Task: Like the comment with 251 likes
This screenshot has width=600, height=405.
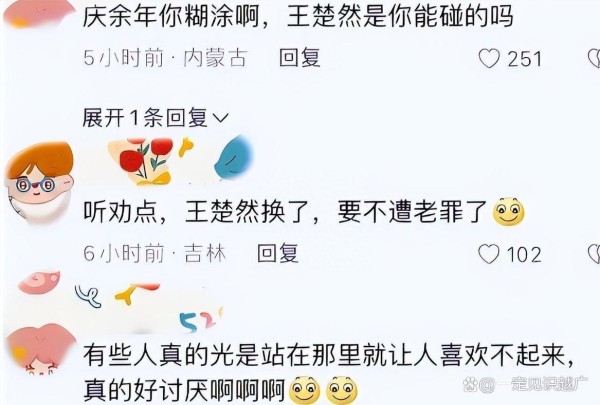Action: pyautogui.click(x=489, y=59)
